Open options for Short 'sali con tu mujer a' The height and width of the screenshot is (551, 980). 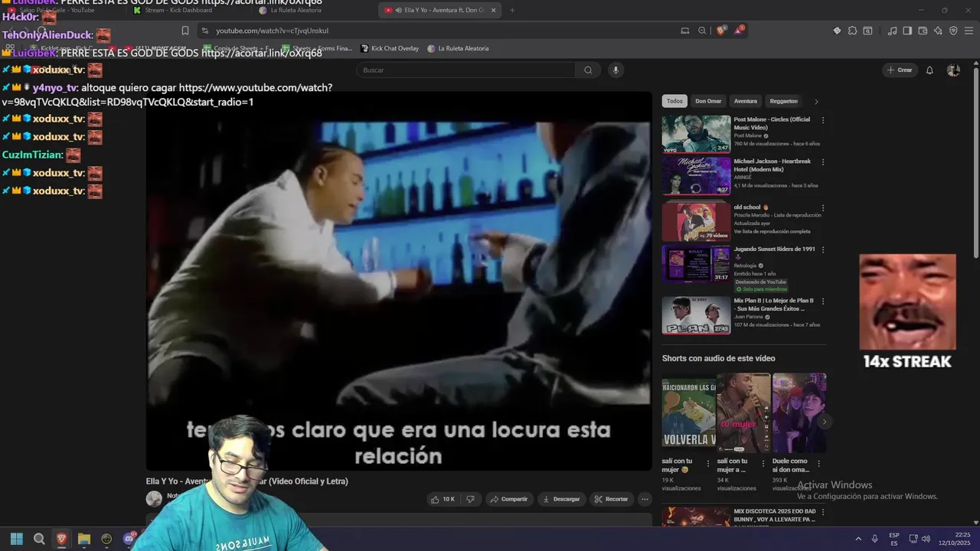pyautogui.click(x=763, y=464)
